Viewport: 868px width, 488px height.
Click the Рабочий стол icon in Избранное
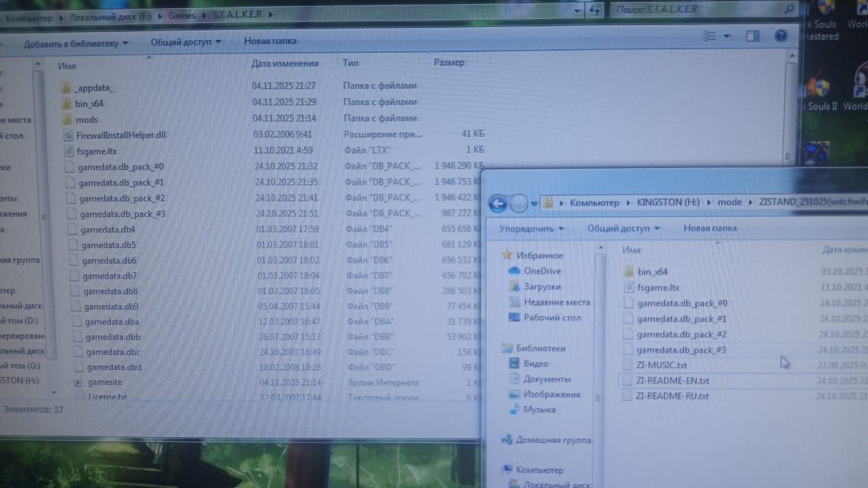click(x=515, y=317)
